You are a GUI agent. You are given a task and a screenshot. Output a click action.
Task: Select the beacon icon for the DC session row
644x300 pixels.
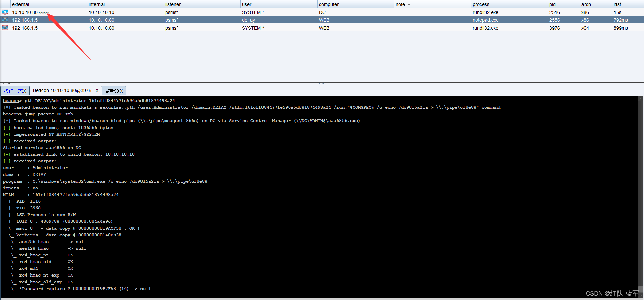pos(5,12)
